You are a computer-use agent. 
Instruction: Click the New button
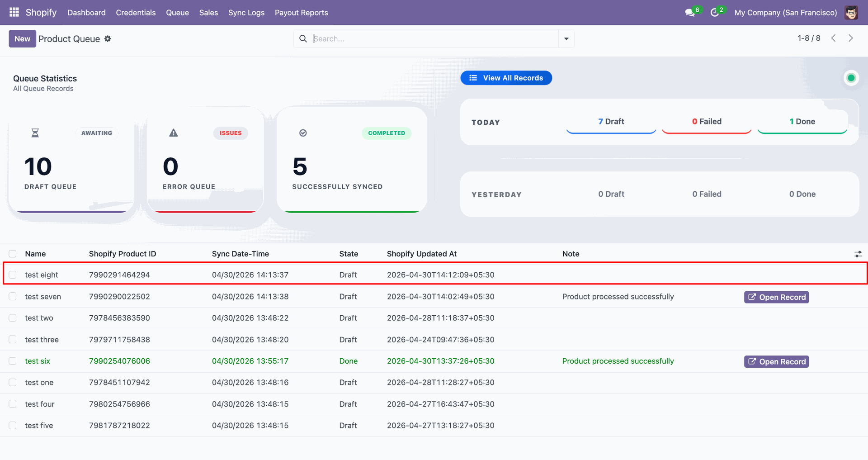(22, 39)
